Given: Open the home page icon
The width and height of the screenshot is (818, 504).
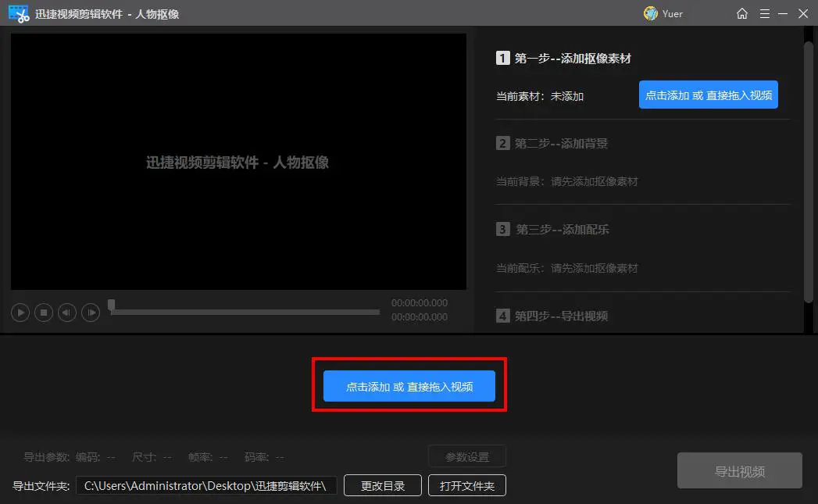Looking at the screenshot, I should 742,13.
